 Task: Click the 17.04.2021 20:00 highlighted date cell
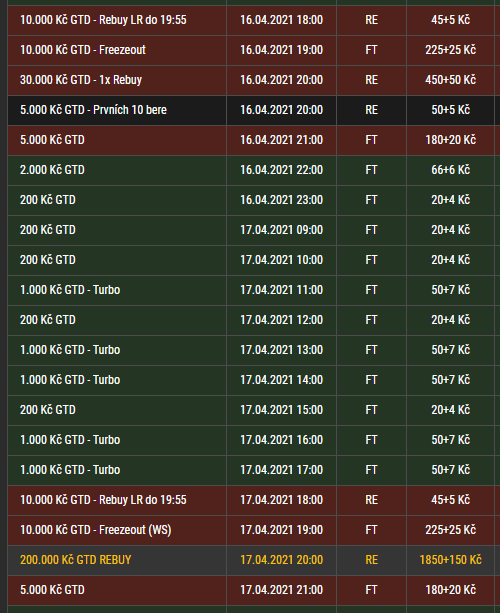[x=281, y=560]
